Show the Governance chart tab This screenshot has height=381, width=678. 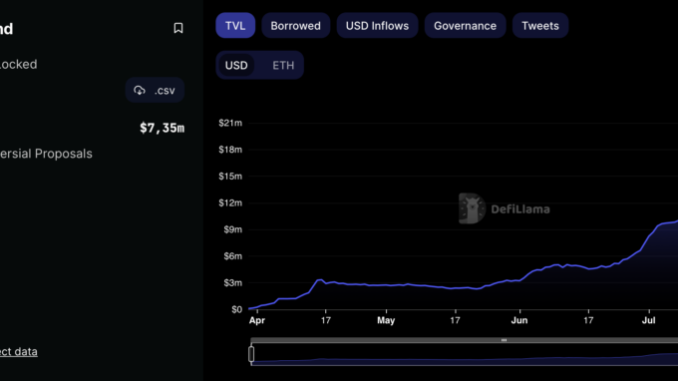(465, 26)
